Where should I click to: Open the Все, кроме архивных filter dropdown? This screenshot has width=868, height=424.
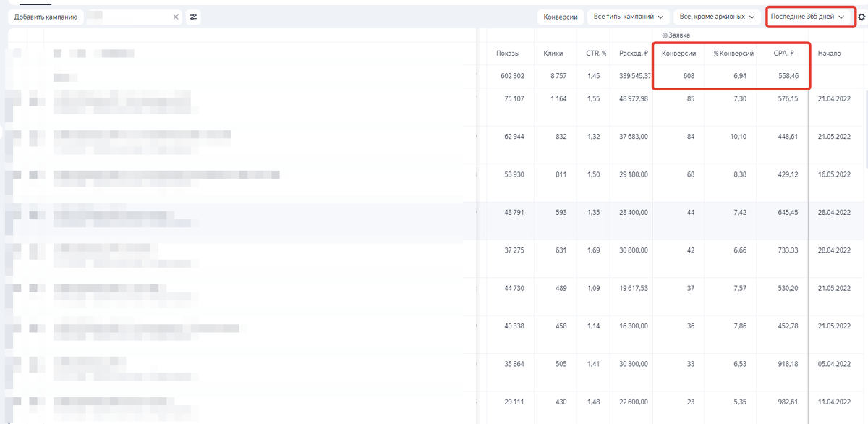click(717, 17)
